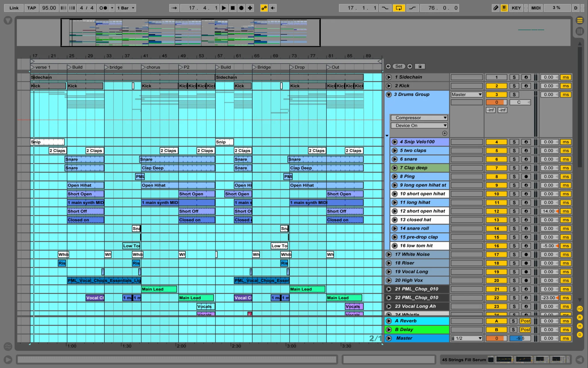Click the Stop button in the transport bar
The width and height of the screenshot is (588, 368).
click(233, 8)
